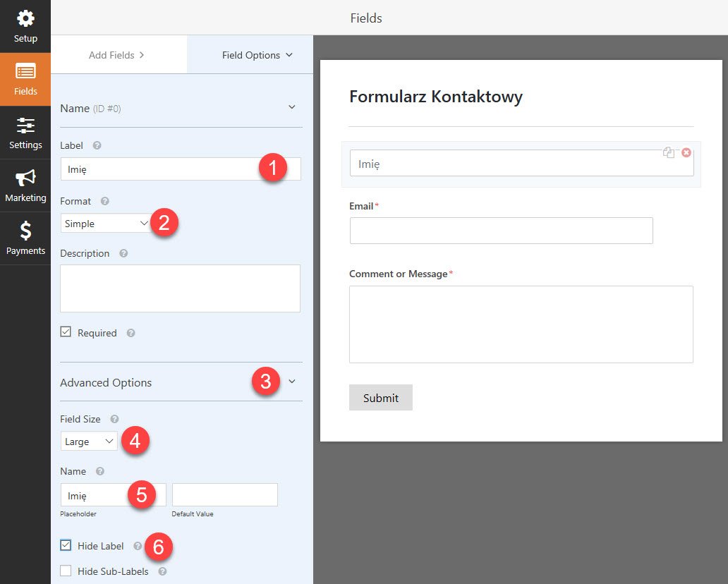
Task: Open the Setup gear icon
Action: pos(25,19)
